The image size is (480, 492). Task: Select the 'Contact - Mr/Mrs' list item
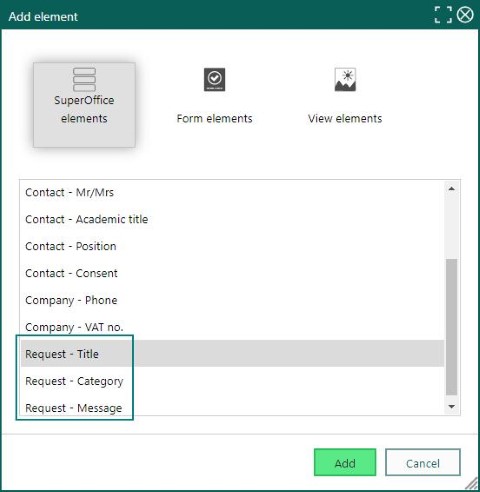tap(232, 192)
